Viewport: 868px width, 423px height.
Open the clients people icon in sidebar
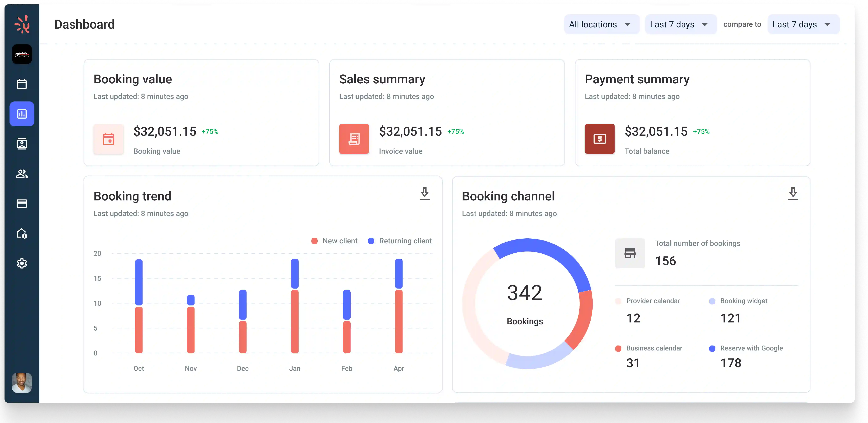click(x=22, y=174)
